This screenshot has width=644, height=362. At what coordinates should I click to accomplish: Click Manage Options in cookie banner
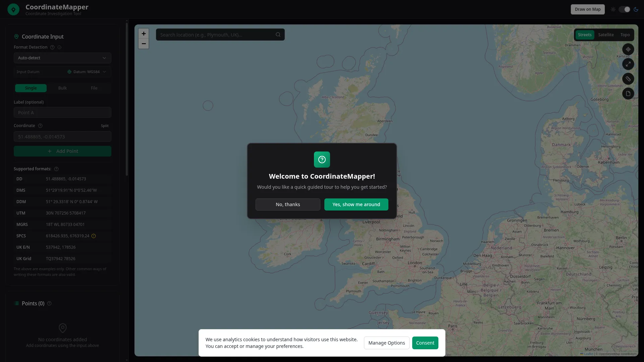[387, 343]
